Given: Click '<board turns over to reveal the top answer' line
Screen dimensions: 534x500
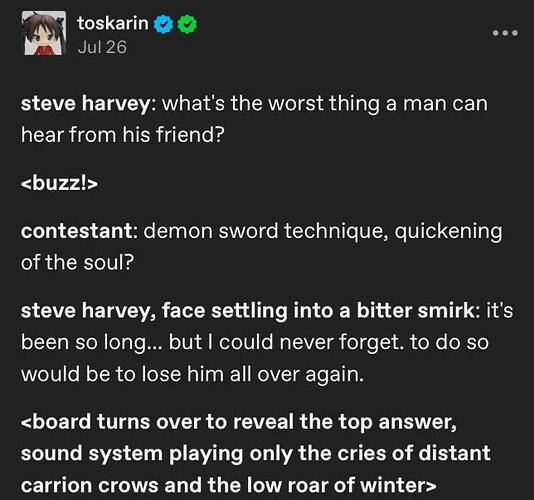Looking at the screenshot, I should pyautogui.click(x=239, y=422).
